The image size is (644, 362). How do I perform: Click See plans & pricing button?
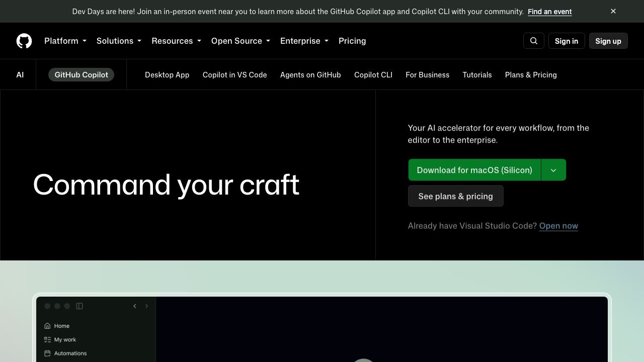(455, 196)
